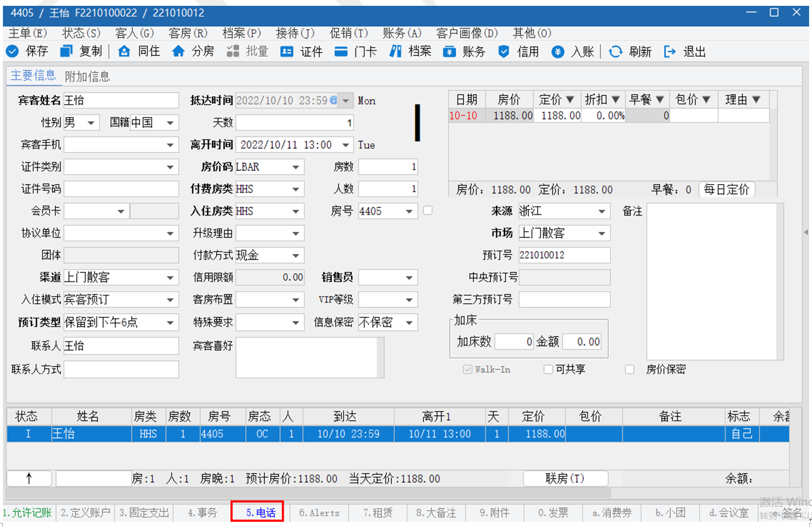
Task: Click the blue icon in the arrival time field
Action: pos(333,100)
